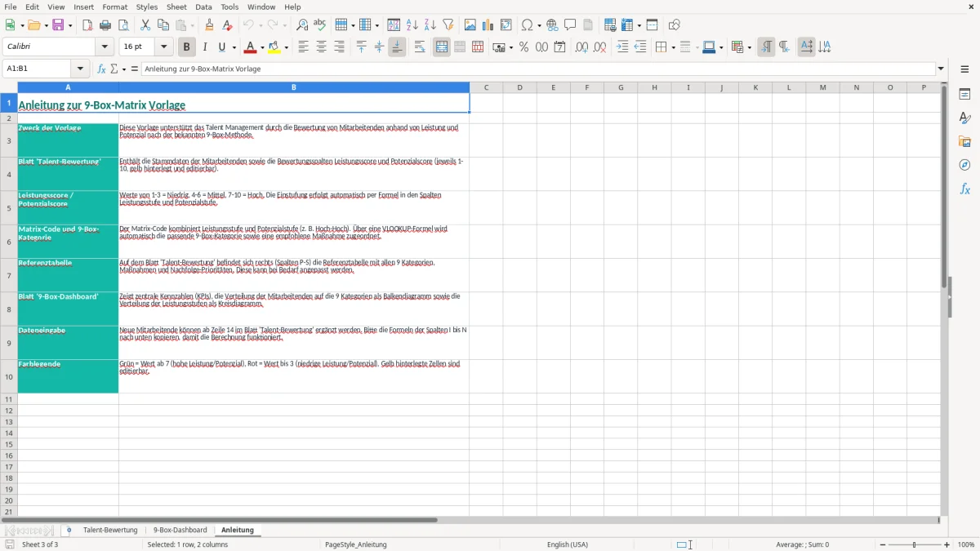
Task: Click the Sum sigma button
Action: pyautogui.click(x=114, y=69)
